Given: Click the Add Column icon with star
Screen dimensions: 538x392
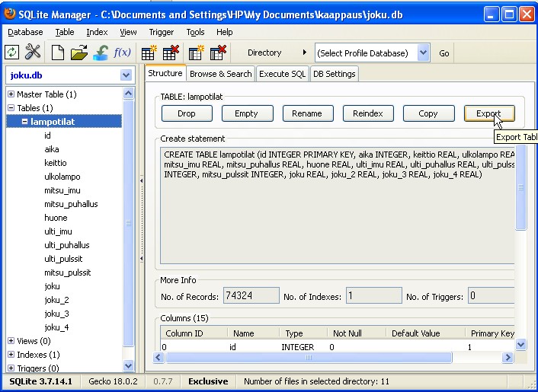Looking at the screenshot, I should (197, 53).
